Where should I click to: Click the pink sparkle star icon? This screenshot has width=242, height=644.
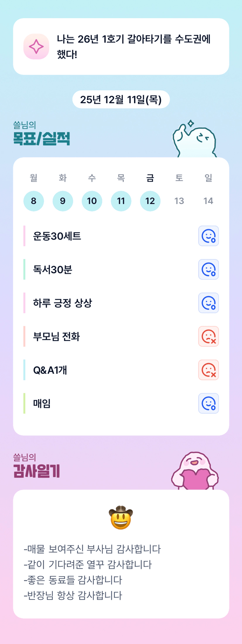36,47
